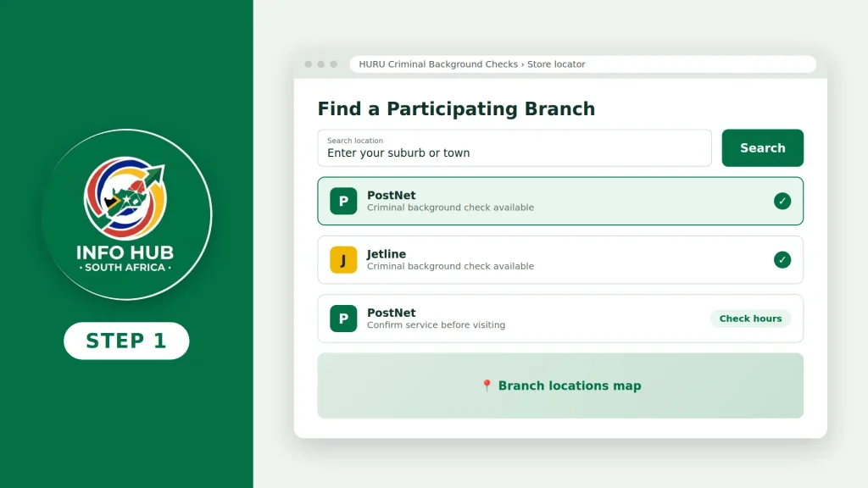Click 'Criminal background check available' under Jetline

[x=451, y=266]
